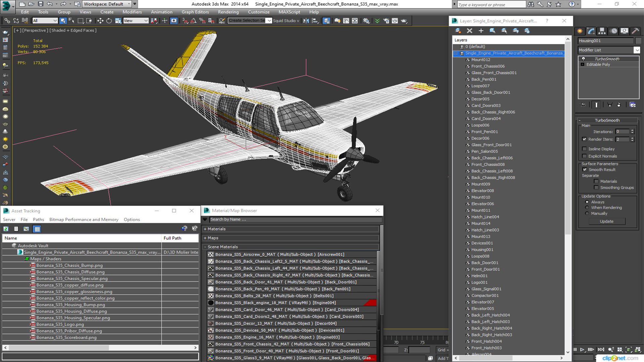
Task: Activate the Select Object tool
Action: pos(63,21)
